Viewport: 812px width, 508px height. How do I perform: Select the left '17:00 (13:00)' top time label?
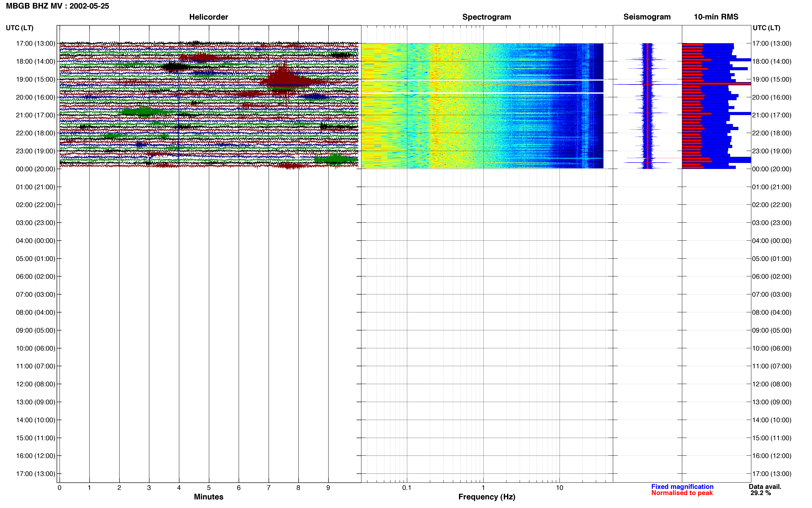click(36, 43)
